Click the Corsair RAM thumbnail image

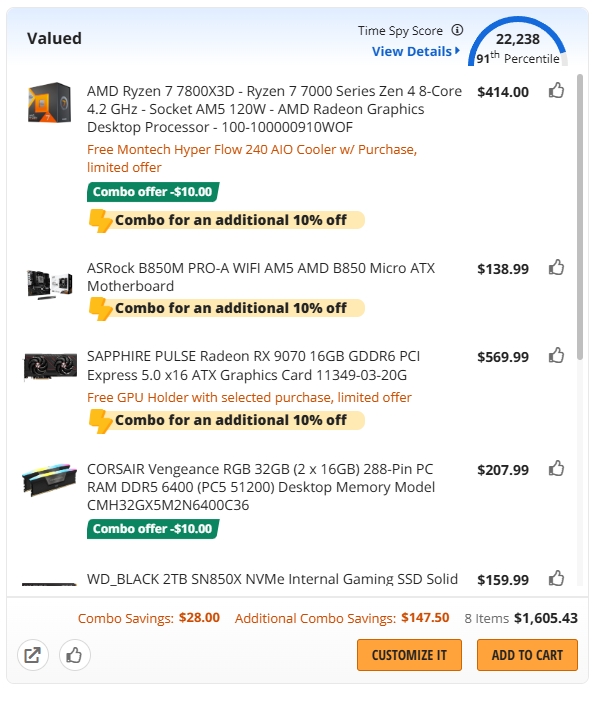click(x=50, y=479)
